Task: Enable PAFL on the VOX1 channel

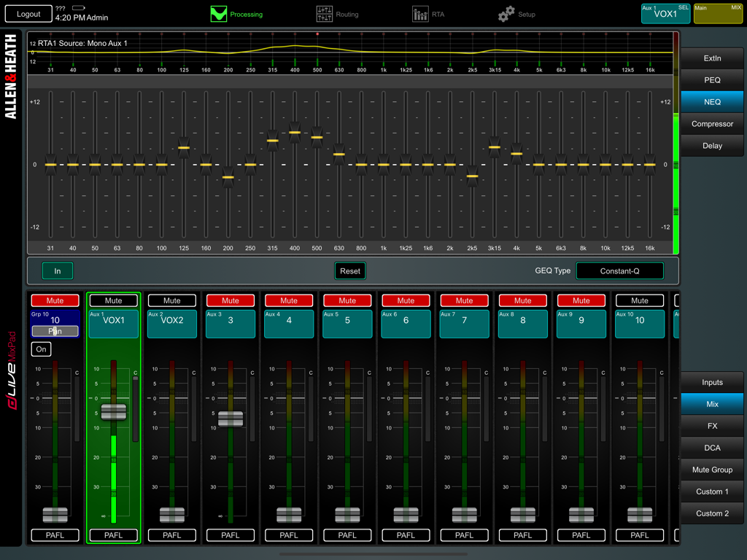Action: (x=113, y=535)
